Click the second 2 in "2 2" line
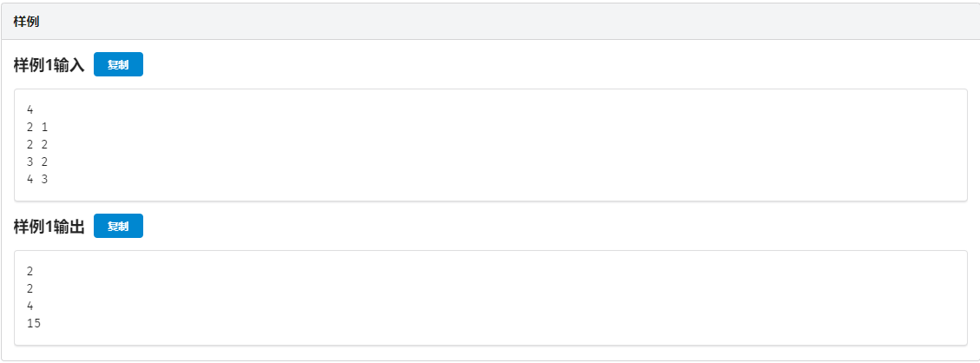This screenshot has height=363, width=980. coord(44,145)
